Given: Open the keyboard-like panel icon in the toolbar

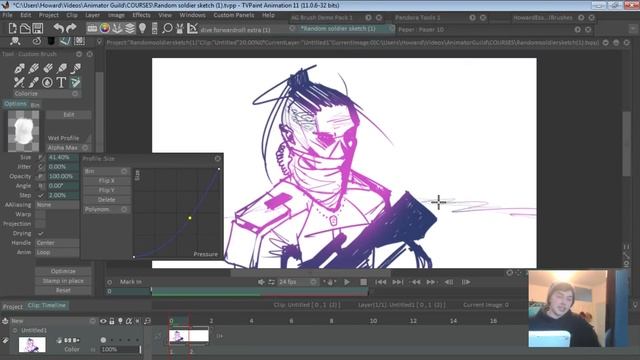Looking at the screenshot, I should tap(92, 28).
